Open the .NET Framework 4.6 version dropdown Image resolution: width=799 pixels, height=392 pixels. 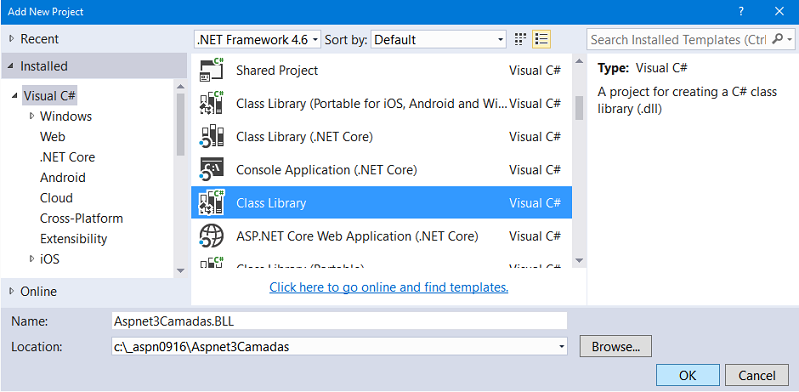[257, 39]
